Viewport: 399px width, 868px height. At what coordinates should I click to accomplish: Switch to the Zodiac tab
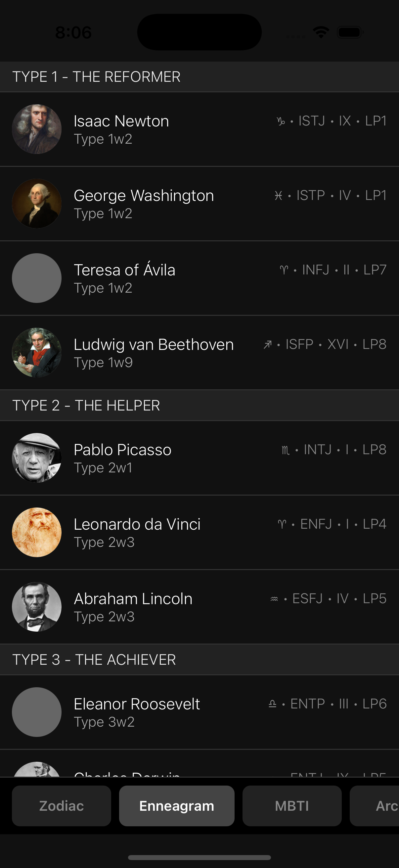[x=61, y=806]
